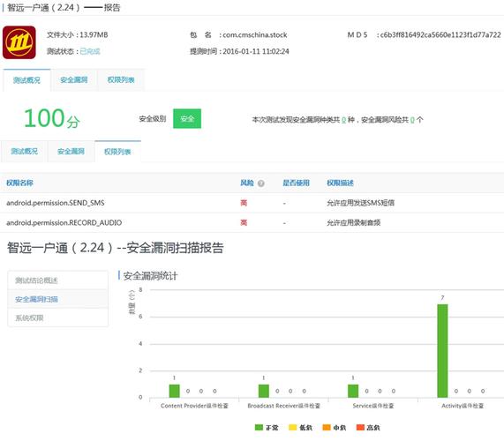Screen dimensions: 504x441
Task: Click the 文件大小 13.97MB text
Action: (x=77, y=35)
